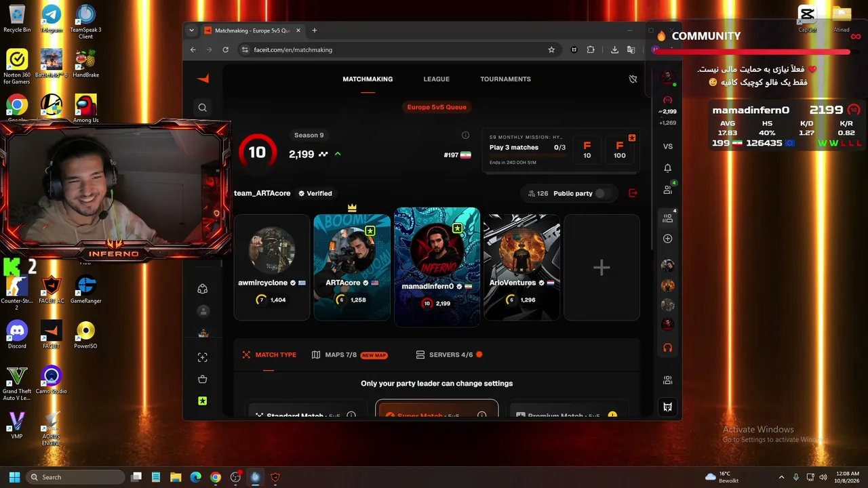
Task: Add a player via the empty plus slot
Action: coord(601,268)
